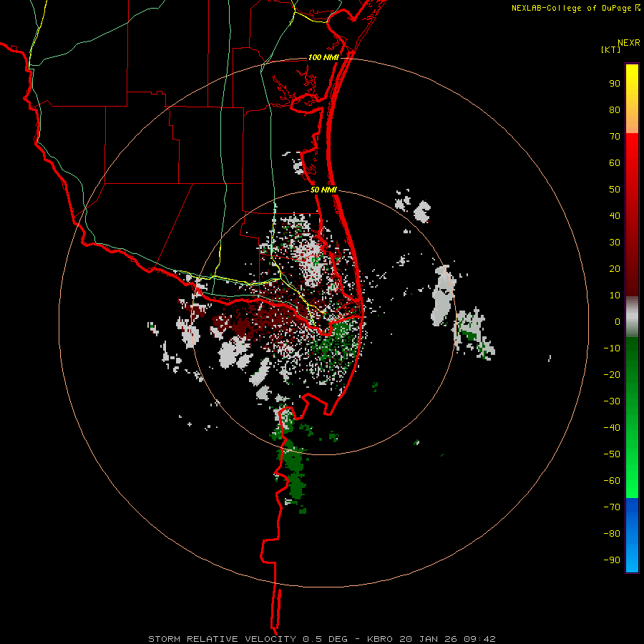This screenshot has width=644, height=644.
Task: Click the -90 value on the velocity scale
Action: tap(612, 560)
